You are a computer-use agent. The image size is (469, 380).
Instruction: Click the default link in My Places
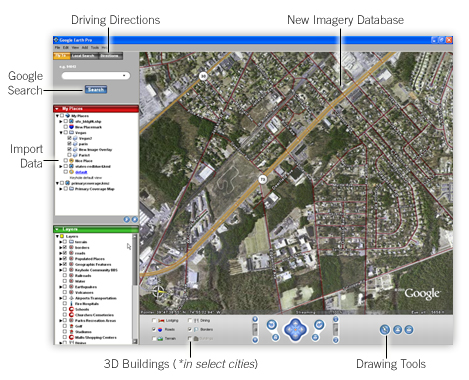(x=81, y=172)
